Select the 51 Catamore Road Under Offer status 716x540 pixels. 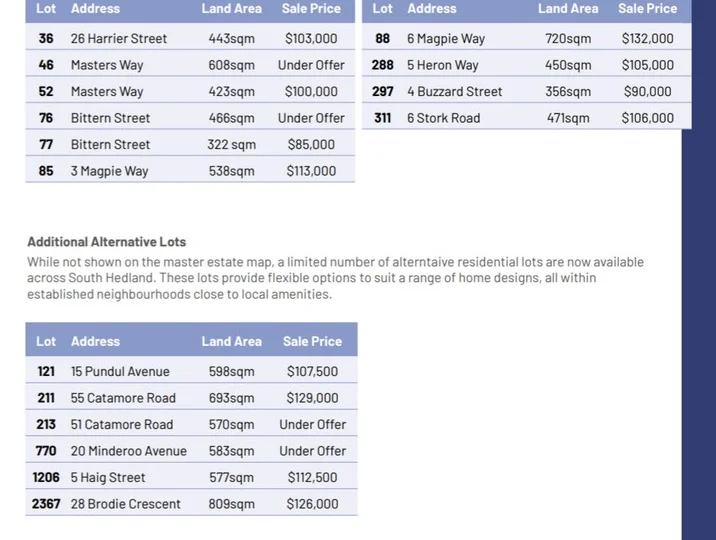point(312,425)
